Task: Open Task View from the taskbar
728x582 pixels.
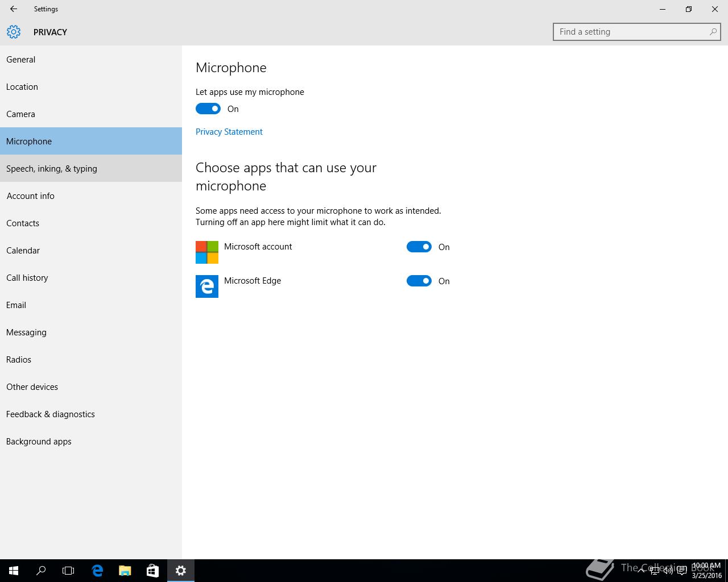Action: 68,571
